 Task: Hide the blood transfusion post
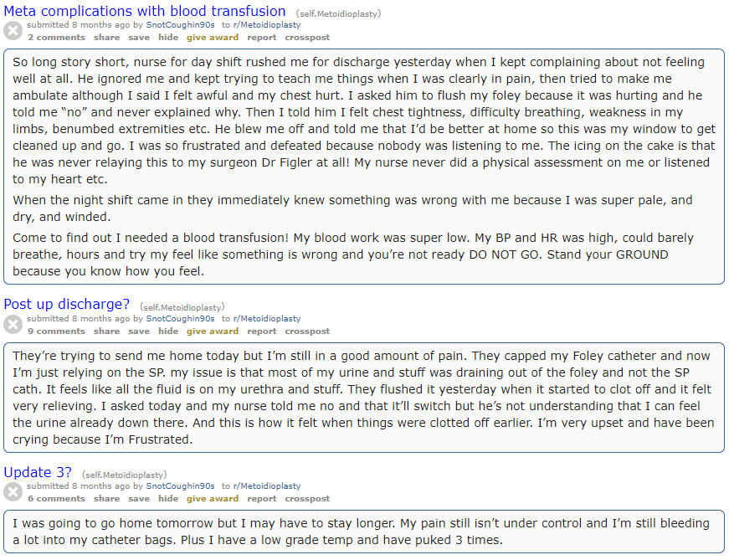[x=168, y=38]
